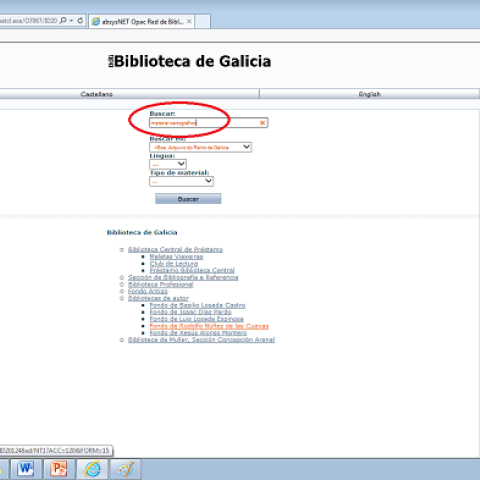Viewport: 480px width, 480px height.
Task: Clear the Buscar search field with X
Action: (x=262, y=123)
